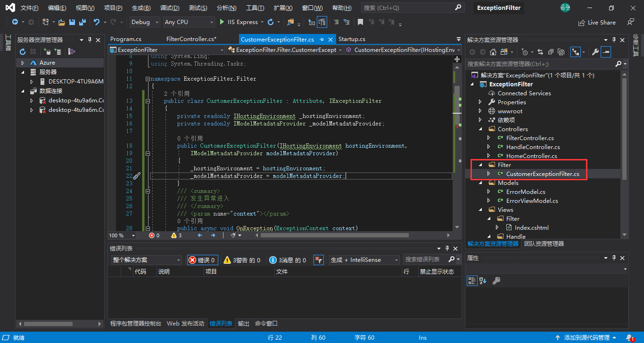Viewport: 644px width, 343px height.
Task: Click the Live Share button
Action: (x=597, y=22)
